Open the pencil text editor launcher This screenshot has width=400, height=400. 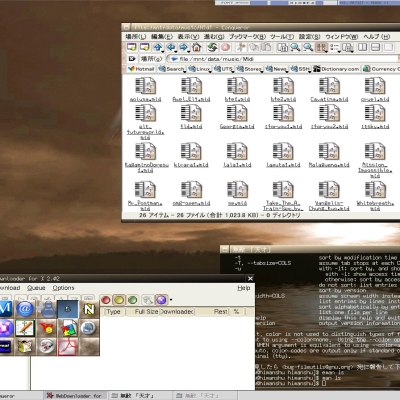pyautogui.click(x=25, y=328)
